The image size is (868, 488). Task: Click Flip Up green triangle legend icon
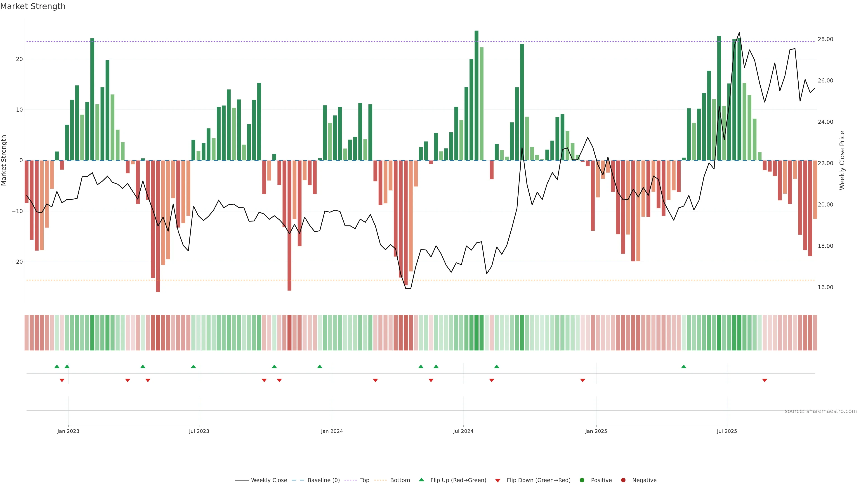[x=421, y=480]
